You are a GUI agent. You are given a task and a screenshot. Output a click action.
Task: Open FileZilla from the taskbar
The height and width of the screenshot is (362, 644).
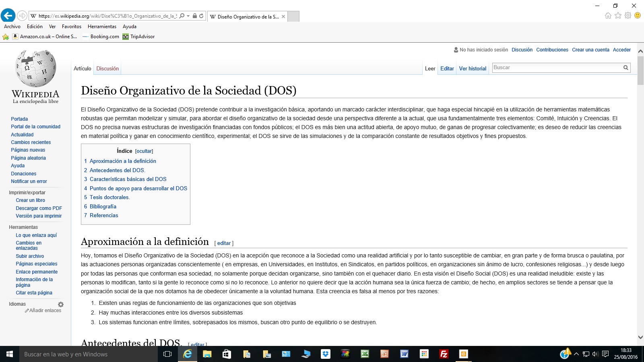point(444,354)
